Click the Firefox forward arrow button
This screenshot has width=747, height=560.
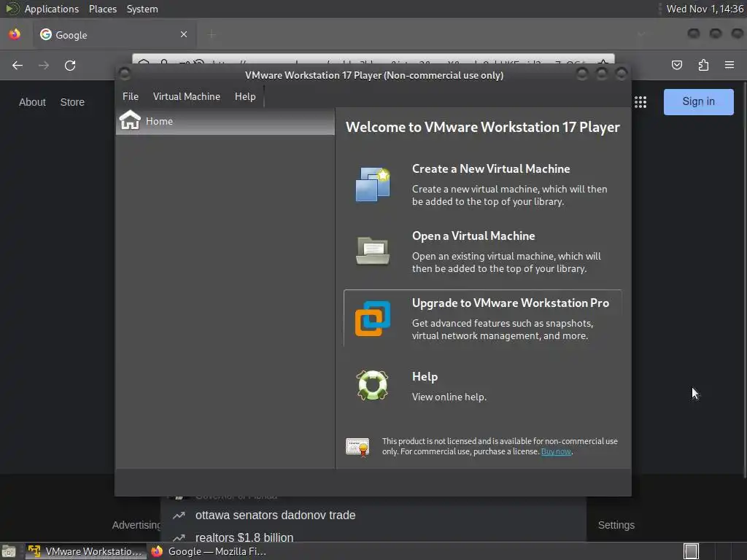point(44,65)
